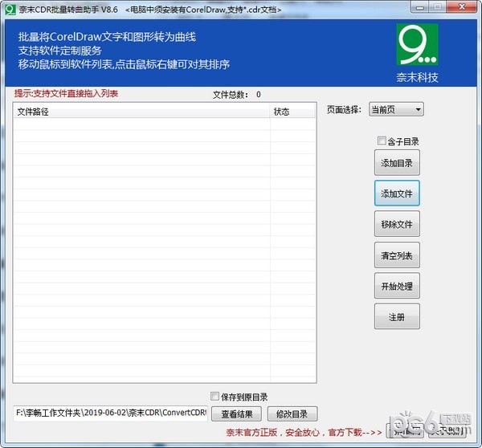Clear the list with 清空列表
Screen dimensions: 482x448
coord(397,255)
